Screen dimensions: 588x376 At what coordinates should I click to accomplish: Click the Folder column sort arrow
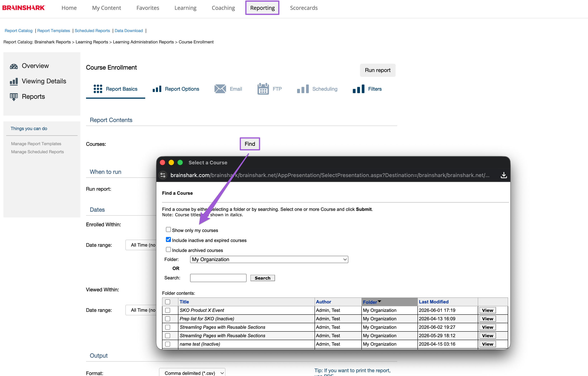[379, 301]
